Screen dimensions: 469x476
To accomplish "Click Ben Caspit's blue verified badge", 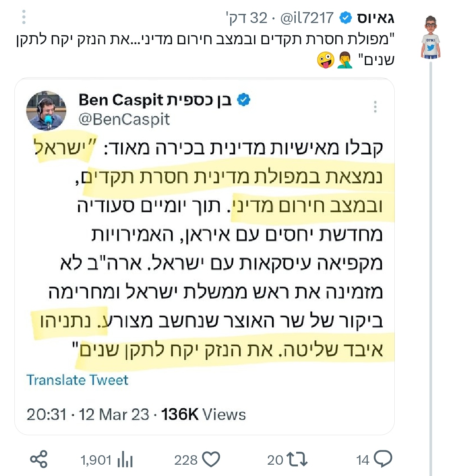I will click(x=244, y=101).
